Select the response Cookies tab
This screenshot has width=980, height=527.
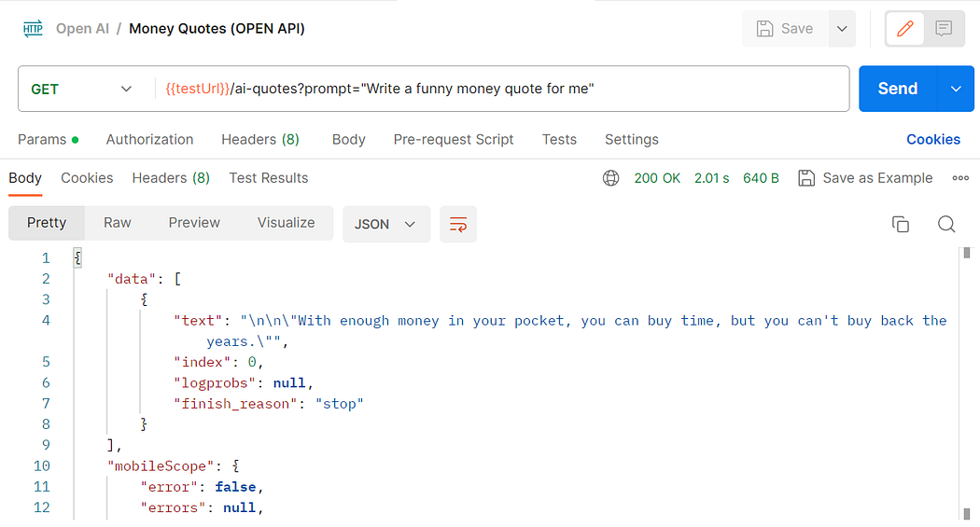87,178
